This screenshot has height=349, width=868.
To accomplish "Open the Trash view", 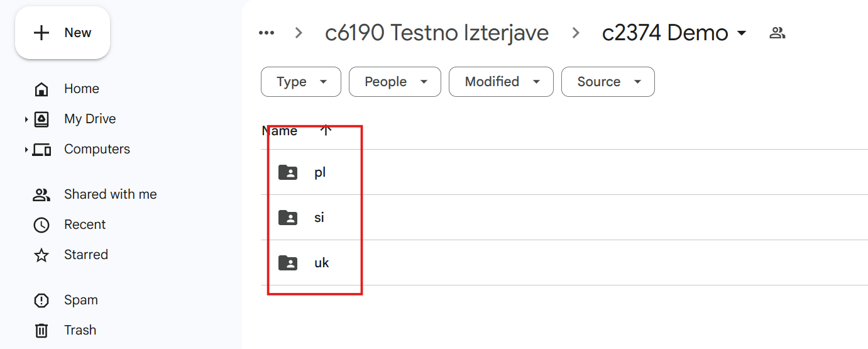I will coord(80,330).
